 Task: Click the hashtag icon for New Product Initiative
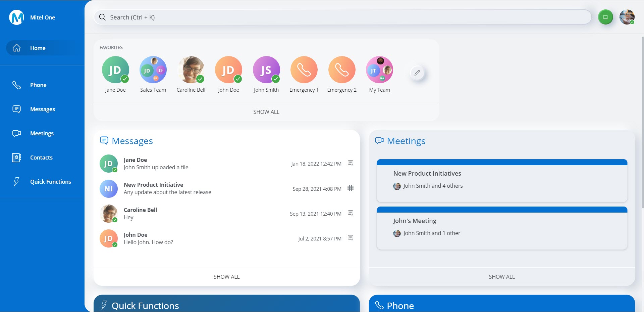[x=351, y=188]
